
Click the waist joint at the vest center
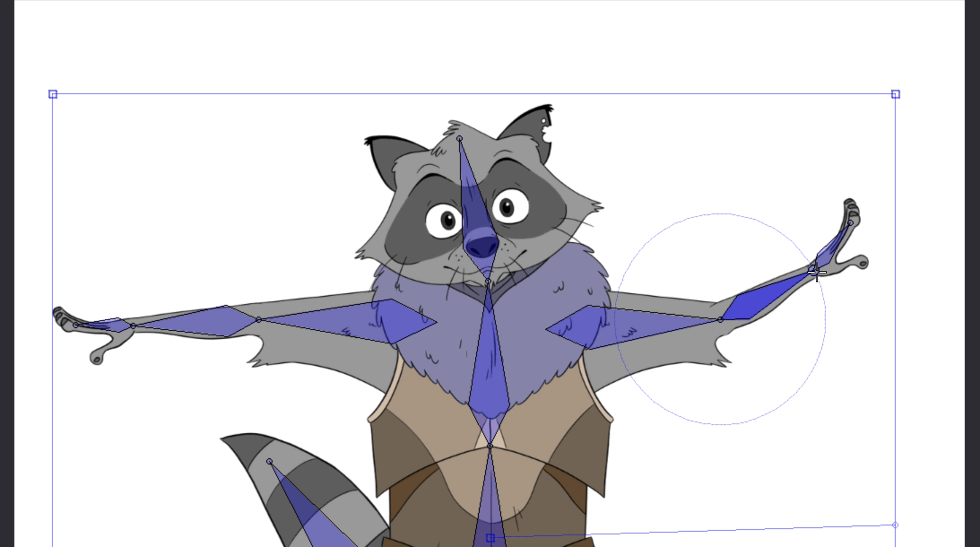[x=490, y=446]
